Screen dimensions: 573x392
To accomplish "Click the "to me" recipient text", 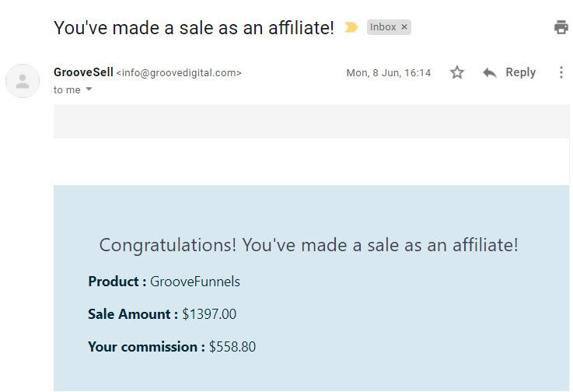I will pyautogui.click(x=67, y=89).
